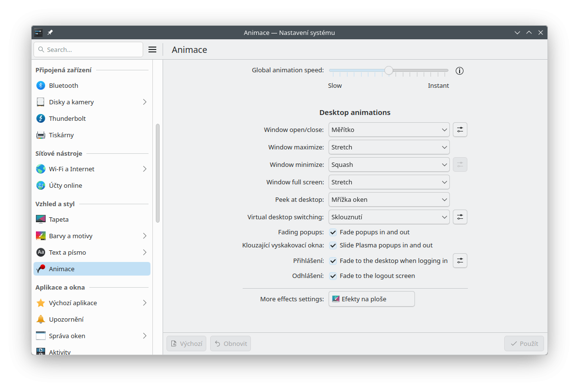579x392 pixels.
Task: Disable Fade to the logout screen
Action: pyautogui.click(x=333, y=276)
